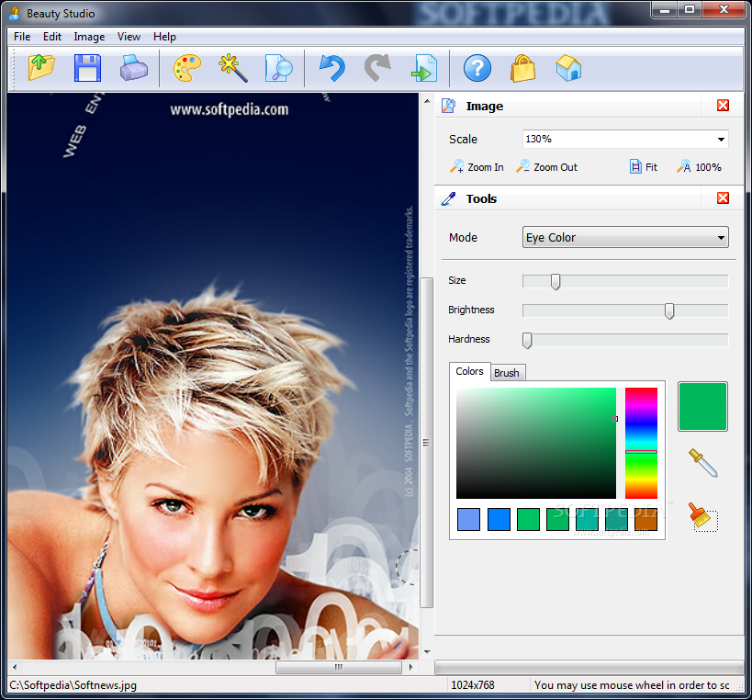752x700 pixels.
Task: Reset zoom to 100%
Action: 699,167
